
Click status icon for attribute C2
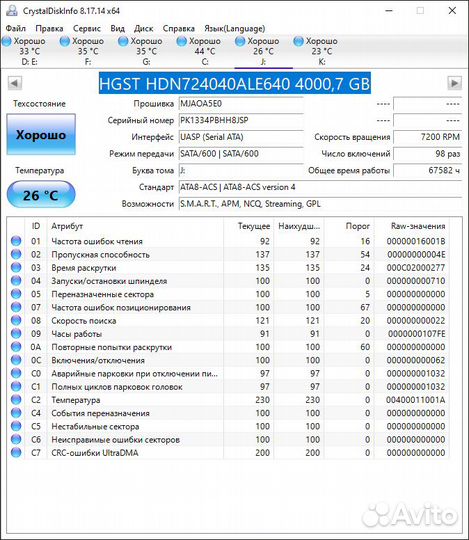[16, 400]
